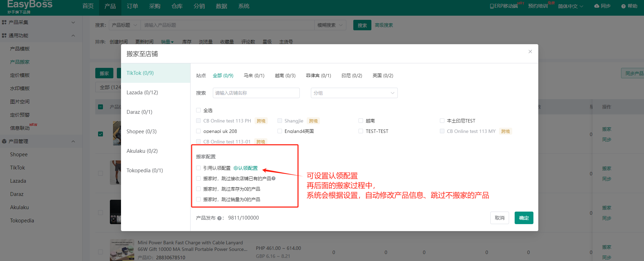Click the 帮助 question icon in header
This screenshot has width=644, height=261.
[623, 6]
